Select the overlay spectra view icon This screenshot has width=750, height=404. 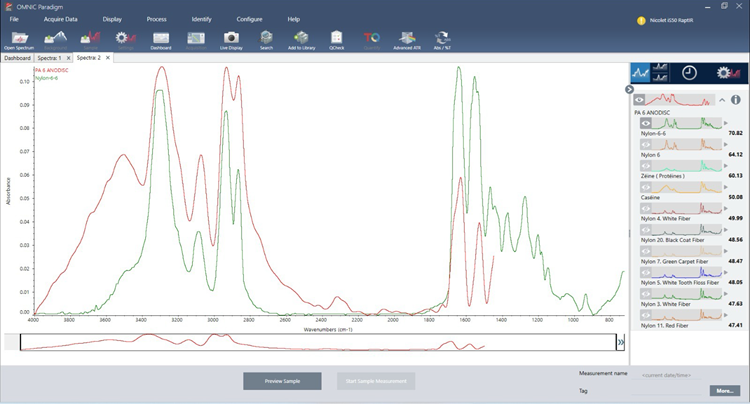pos(640,73)
